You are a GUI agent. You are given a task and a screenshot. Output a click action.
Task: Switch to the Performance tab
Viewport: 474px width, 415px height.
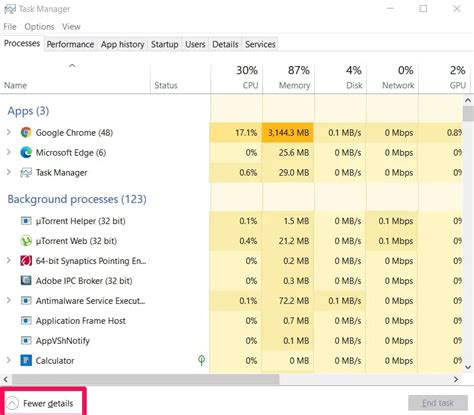click(70, 44)
